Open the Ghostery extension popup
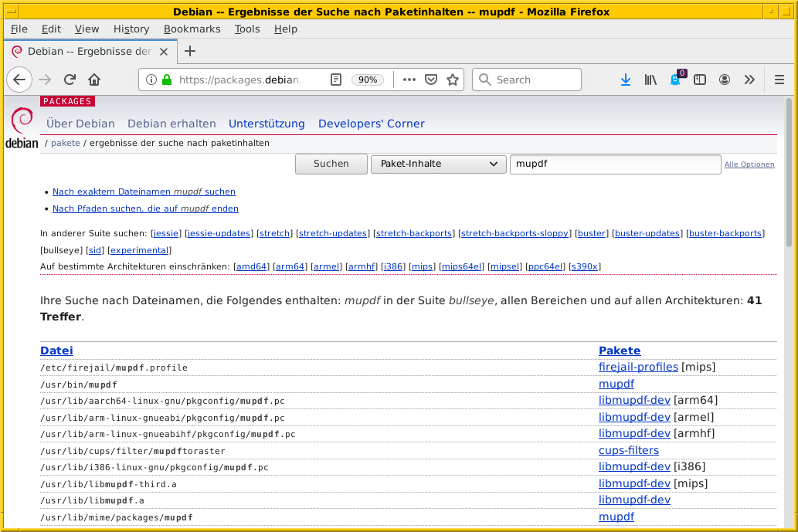This screenshot has height=532, width=798. pyautogui.click(x=675, y=80)
